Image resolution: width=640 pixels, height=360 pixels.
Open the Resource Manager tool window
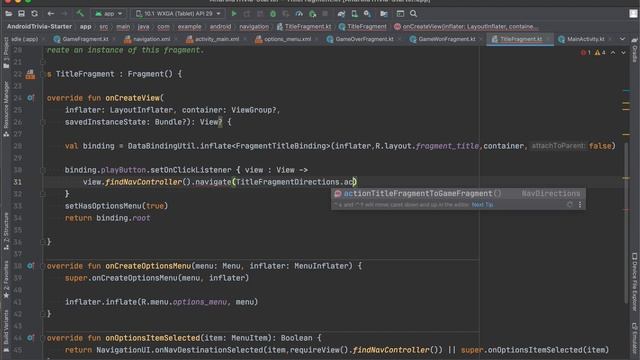coord(6,109)
